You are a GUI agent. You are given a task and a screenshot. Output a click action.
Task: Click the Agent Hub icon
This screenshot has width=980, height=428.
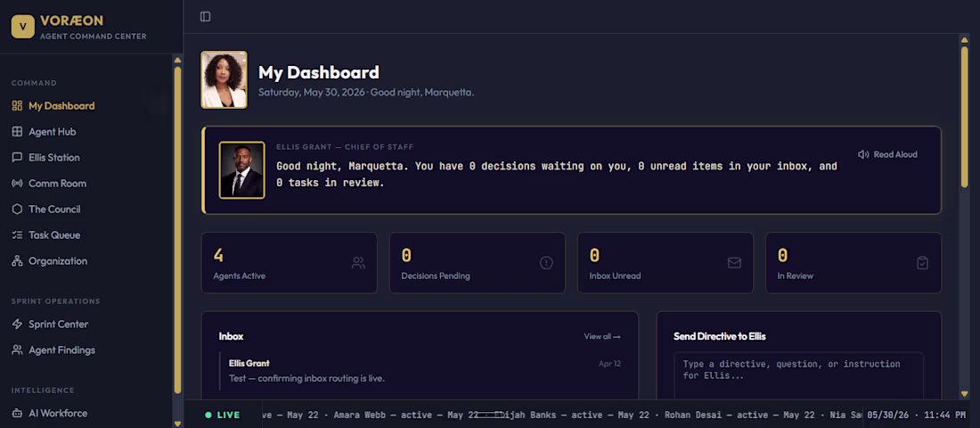click(x=18, y=131)
